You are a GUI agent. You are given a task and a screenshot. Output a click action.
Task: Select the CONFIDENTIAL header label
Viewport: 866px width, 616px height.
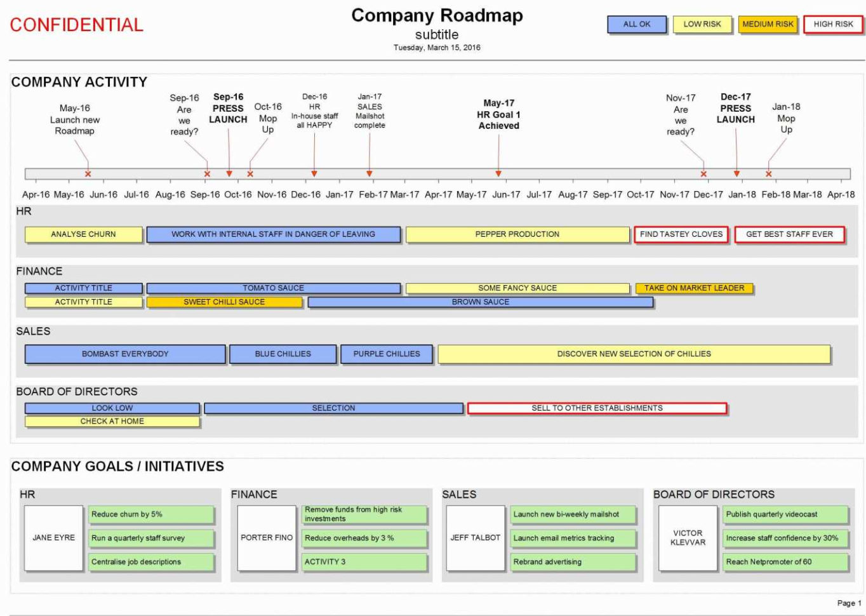77,25
